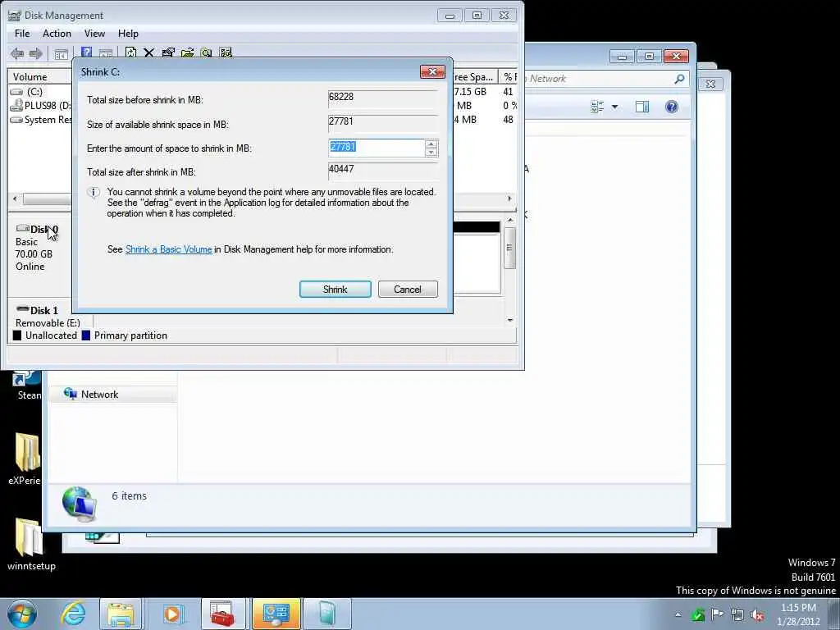The image size is (840, 630).
Task: Click the magnifier Explore toolbar icon
Action: pyautogui.click(x=206, y=52)
